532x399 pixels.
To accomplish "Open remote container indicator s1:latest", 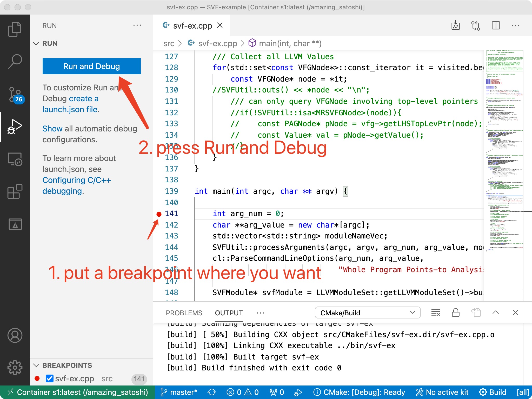I will point(77,392).
